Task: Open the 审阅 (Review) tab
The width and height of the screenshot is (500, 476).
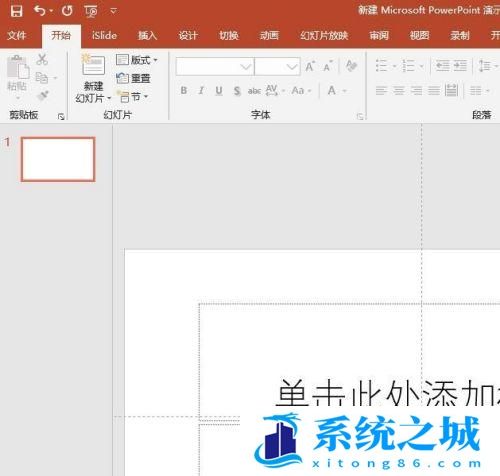Action: (x=379, y=35)
